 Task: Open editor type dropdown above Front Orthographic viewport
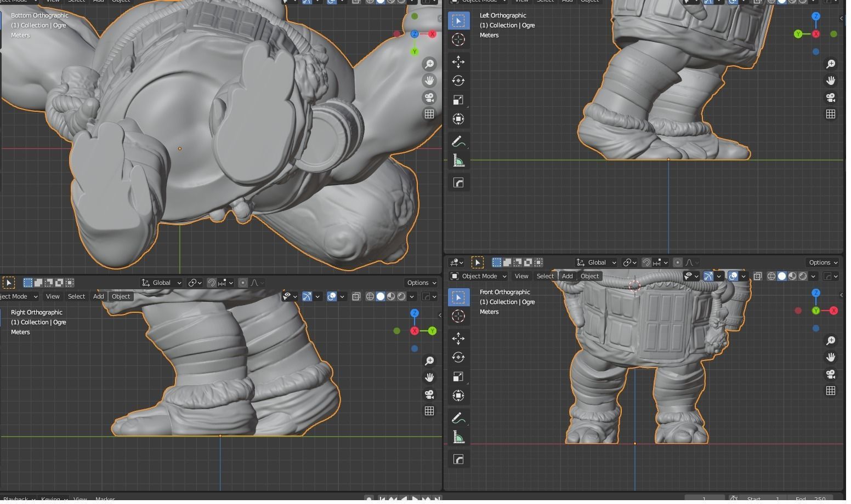click(457, 263)
